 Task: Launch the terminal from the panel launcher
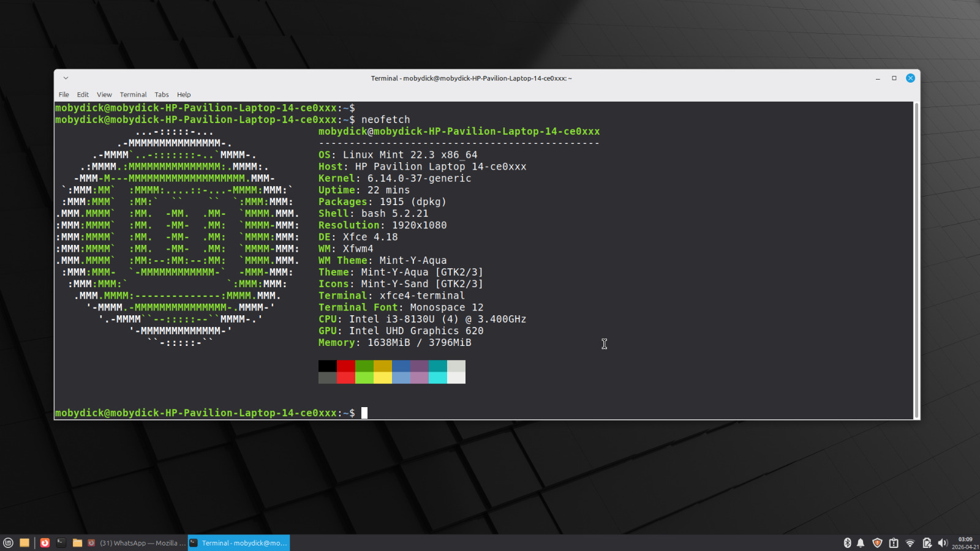point(61,543)
